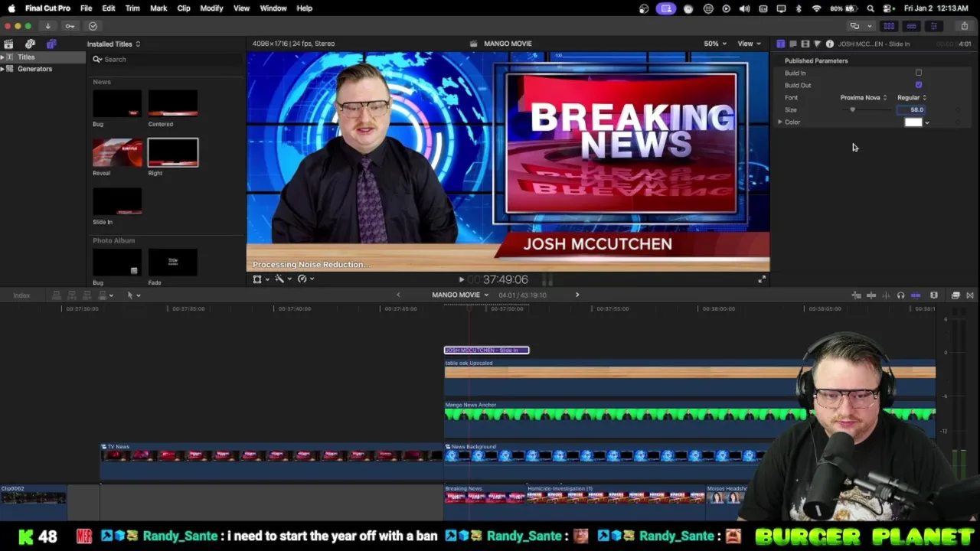Open the retime speed popup
Screen dimensions: 980x551
tap(305, 279)
